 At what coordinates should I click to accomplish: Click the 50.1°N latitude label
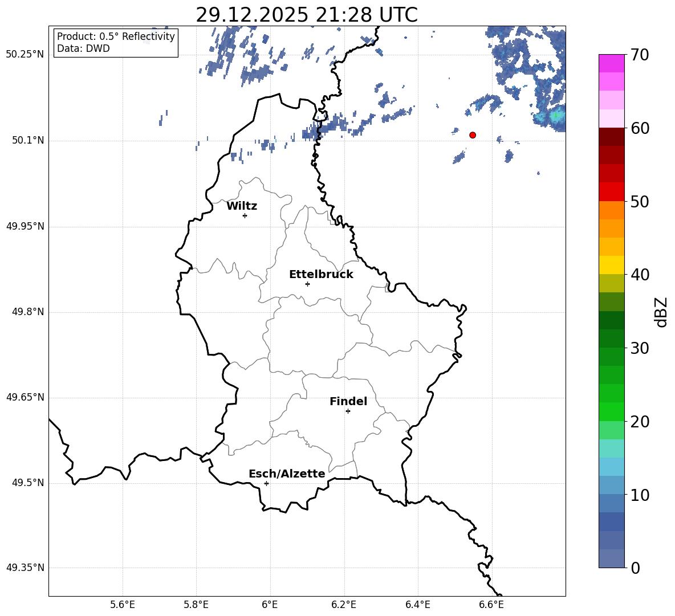(27, 140)
